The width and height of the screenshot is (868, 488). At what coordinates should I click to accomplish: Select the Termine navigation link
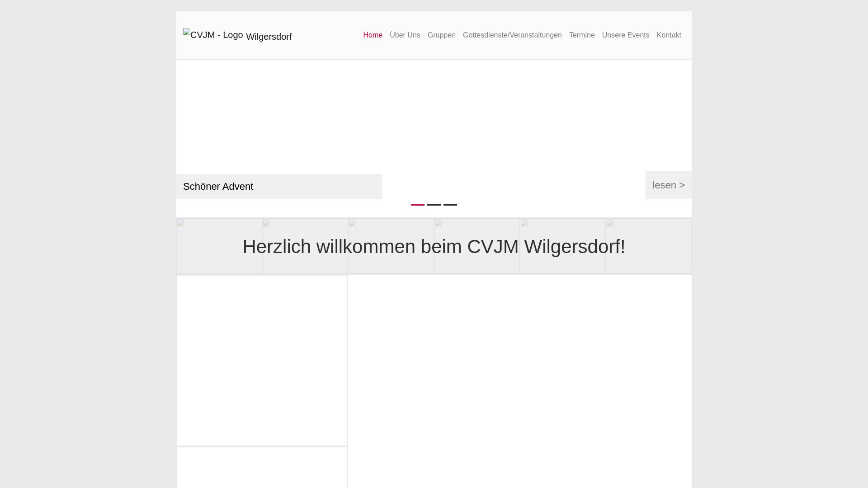click(582, 35)
